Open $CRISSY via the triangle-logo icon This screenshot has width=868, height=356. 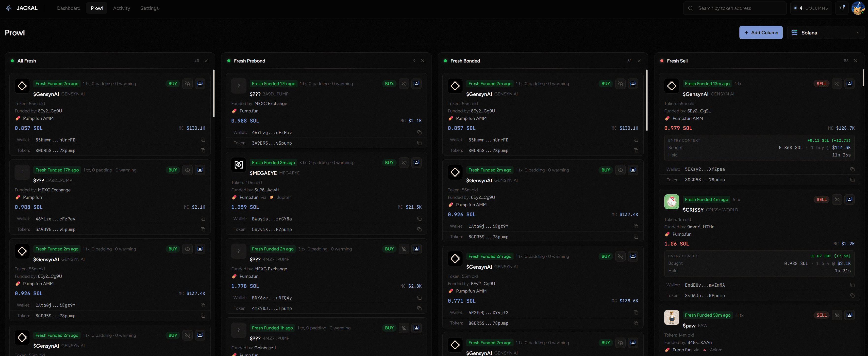tap(850, 200)
